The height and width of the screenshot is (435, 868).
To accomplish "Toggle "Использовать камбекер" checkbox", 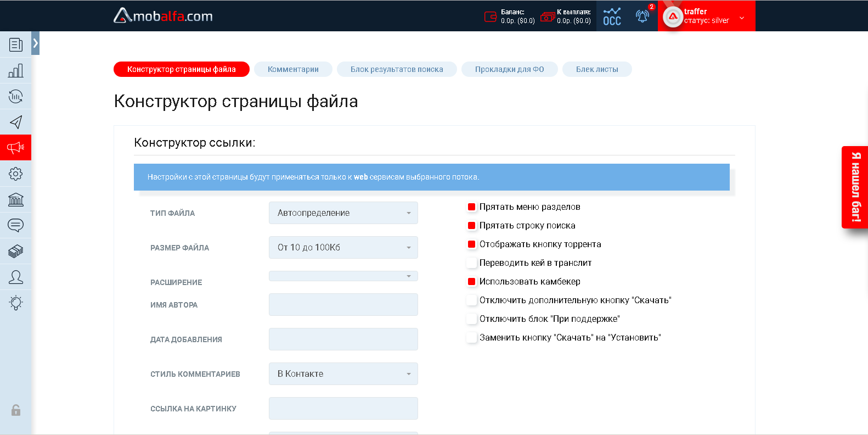I will (471, 282).
